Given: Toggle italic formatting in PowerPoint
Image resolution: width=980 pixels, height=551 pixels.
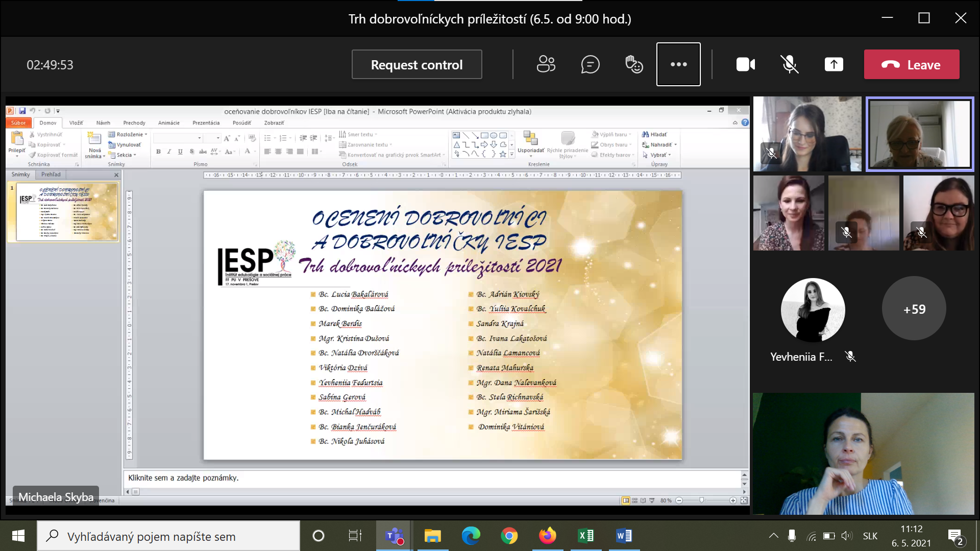Looking at the screenshot, I should [x=169, y=152].
